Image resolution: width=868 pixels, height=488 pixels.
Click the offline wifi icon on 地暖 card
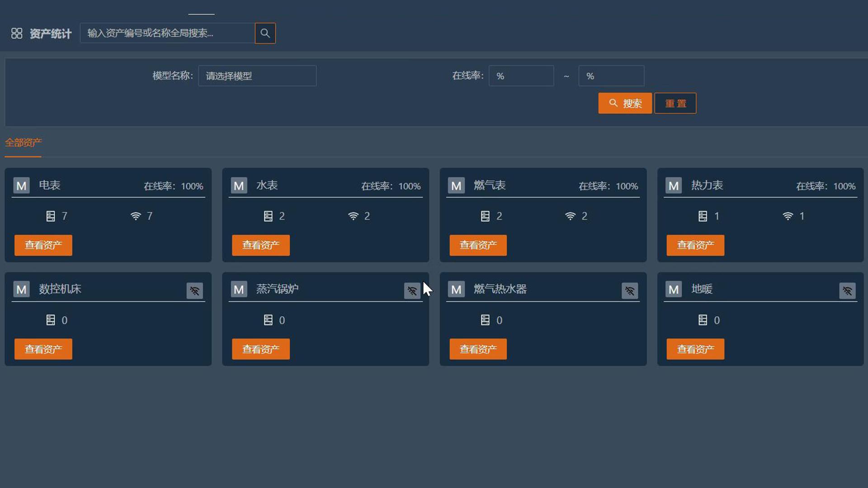point(848,291)
